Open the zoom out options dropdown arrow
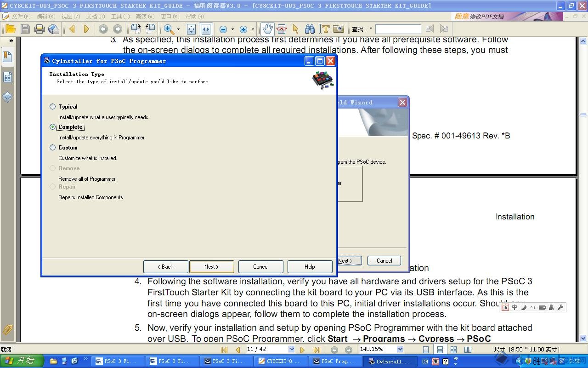The image size is (588, 368). point(232,29)
